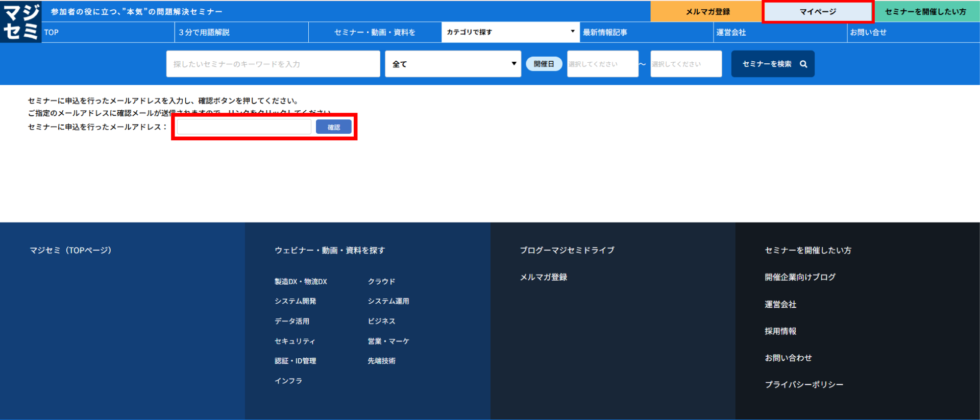Click the email address input field

[x=244, y=127]
